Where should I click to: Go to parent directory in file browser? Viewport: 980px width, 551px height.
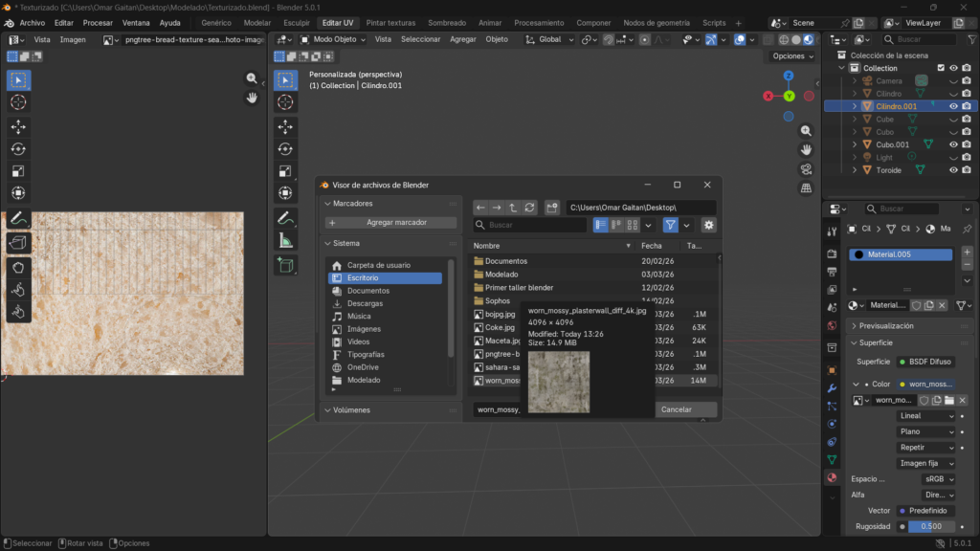pyautogui.click(x=513, y=208)
